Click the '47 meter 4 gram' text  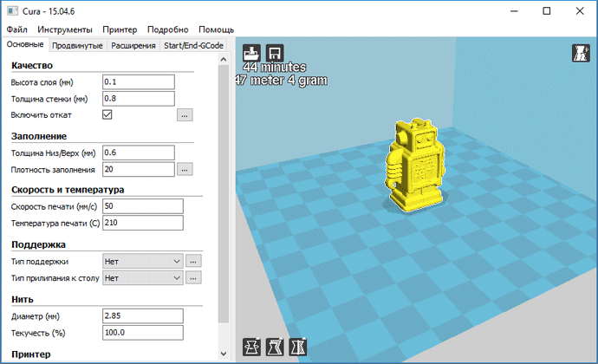281,80
